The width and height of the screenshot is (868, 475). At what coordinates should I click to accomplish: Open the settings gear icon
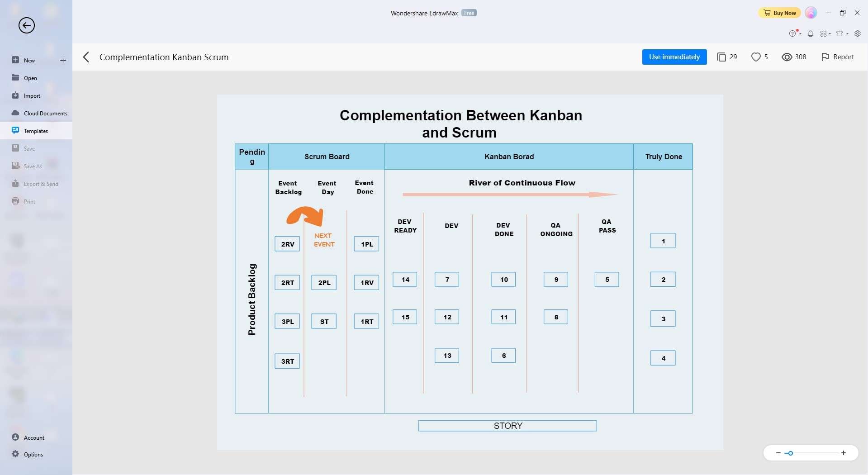(857, 33)
